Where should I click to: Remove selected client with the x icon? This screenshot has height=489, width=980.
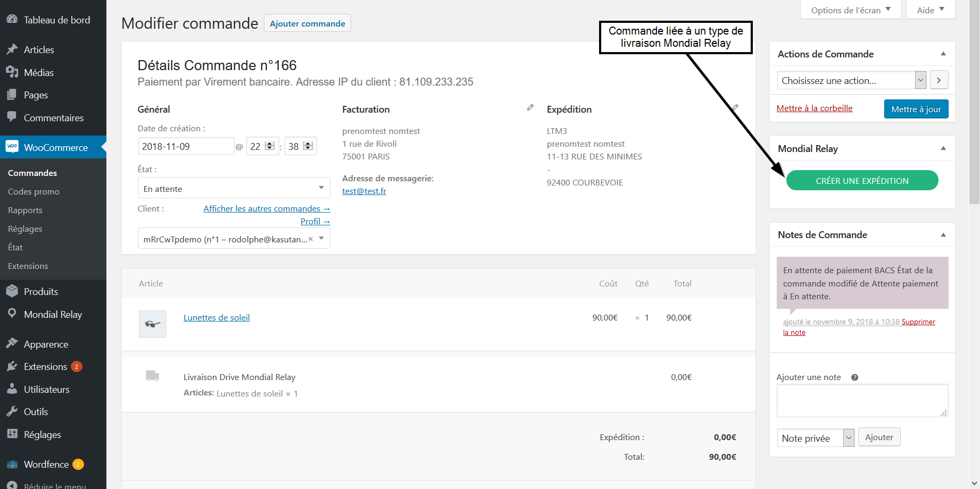click(311, 239)
